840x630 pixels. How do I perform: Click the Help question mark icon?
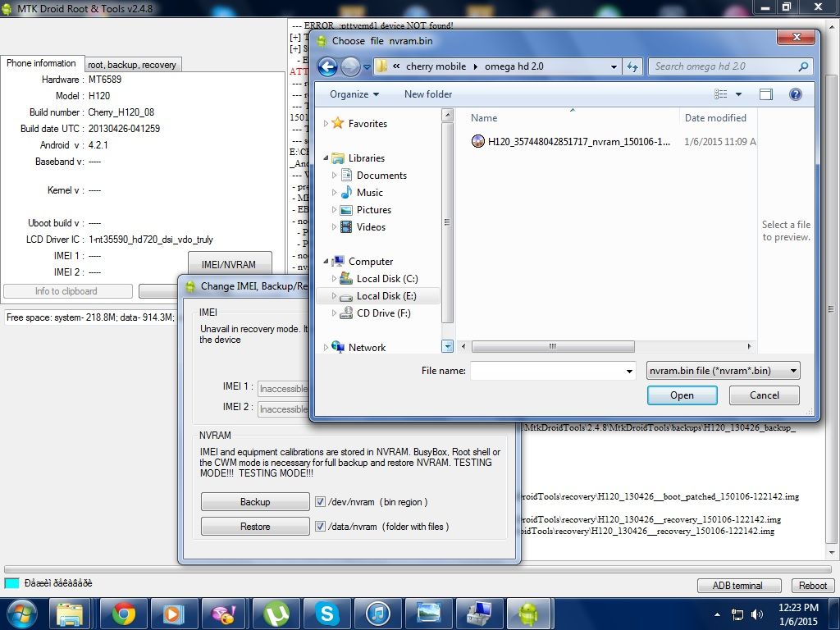(795, 94)
